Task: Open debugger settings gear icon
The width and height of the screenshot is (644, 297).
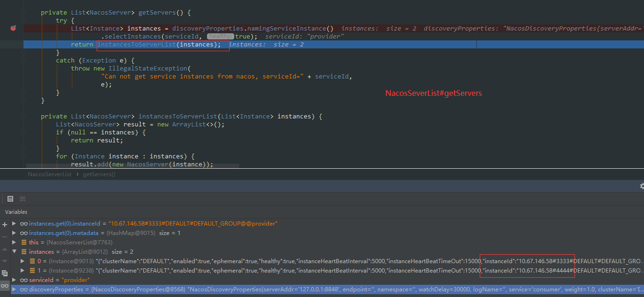Action: (x=641, y=187)
